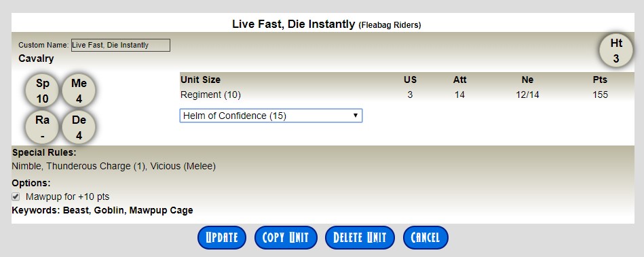Viewport: 644px width, 257px height.
Task: Click the Mawpup for +10 pts label
Action: pos(68,196)
